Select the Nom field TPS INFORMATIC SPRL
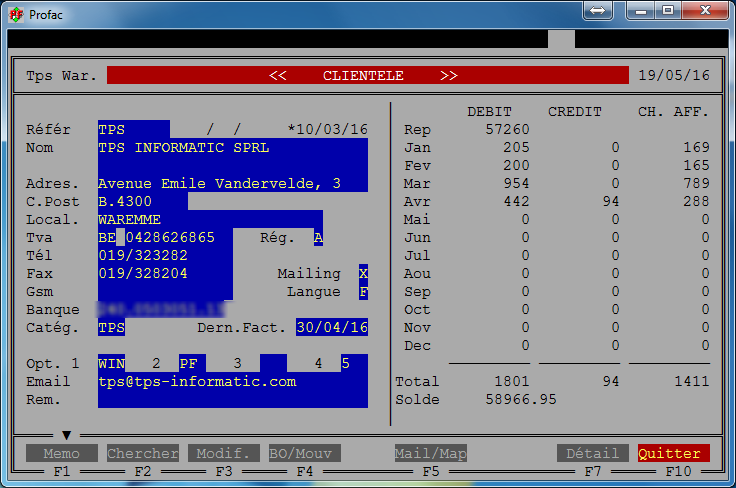This screenshot has height=488, width=736. [183, 147]
